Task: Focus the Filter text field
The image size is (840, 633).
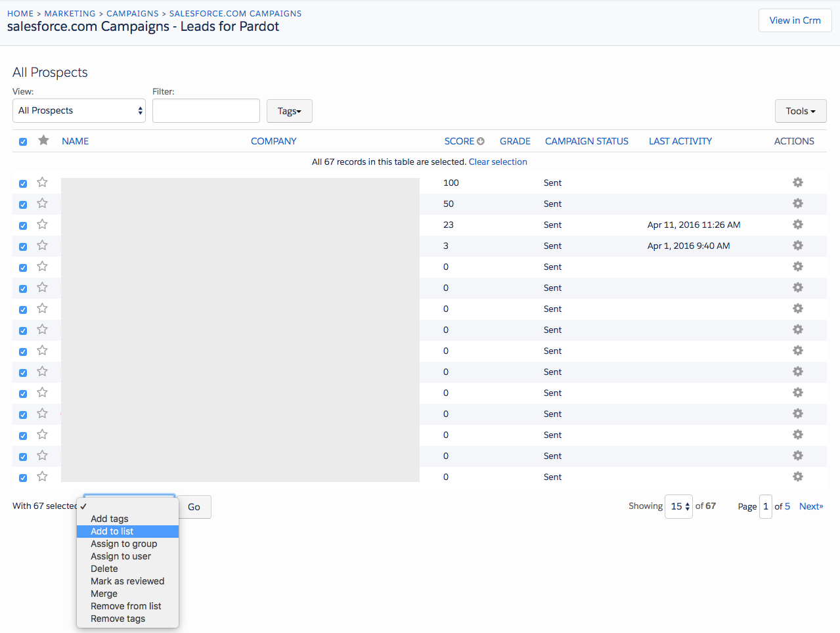Action: [x=206, y=110]
